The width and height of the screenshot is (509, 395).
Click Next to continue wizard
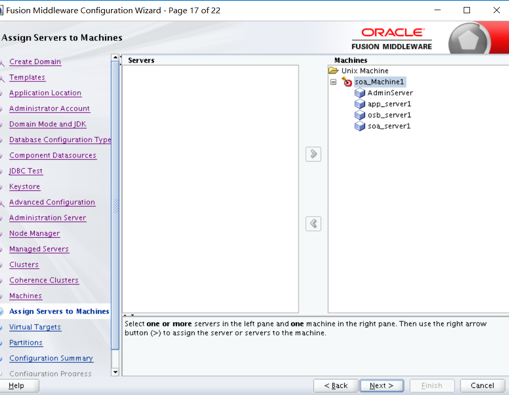point(382,386)
